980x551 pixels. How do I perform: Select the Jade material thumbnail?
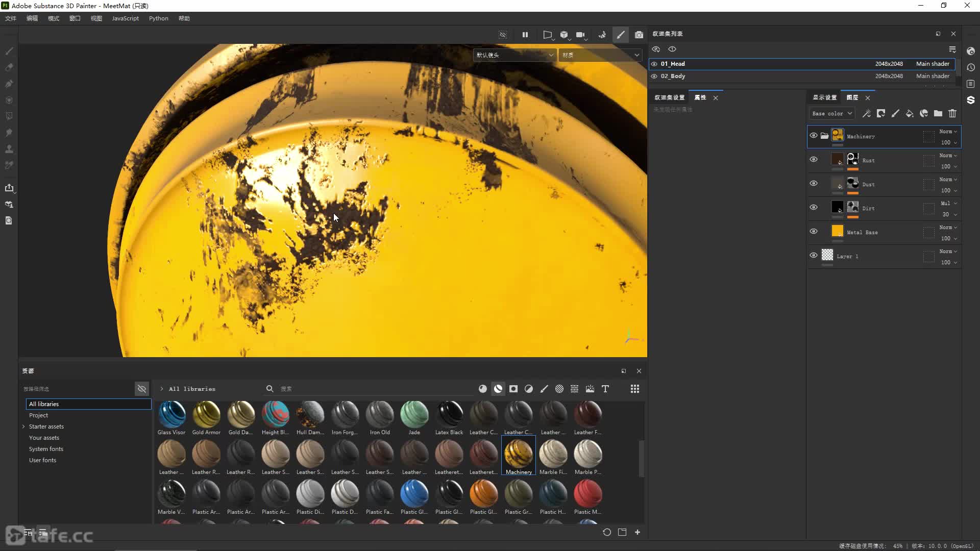[414, 414]
